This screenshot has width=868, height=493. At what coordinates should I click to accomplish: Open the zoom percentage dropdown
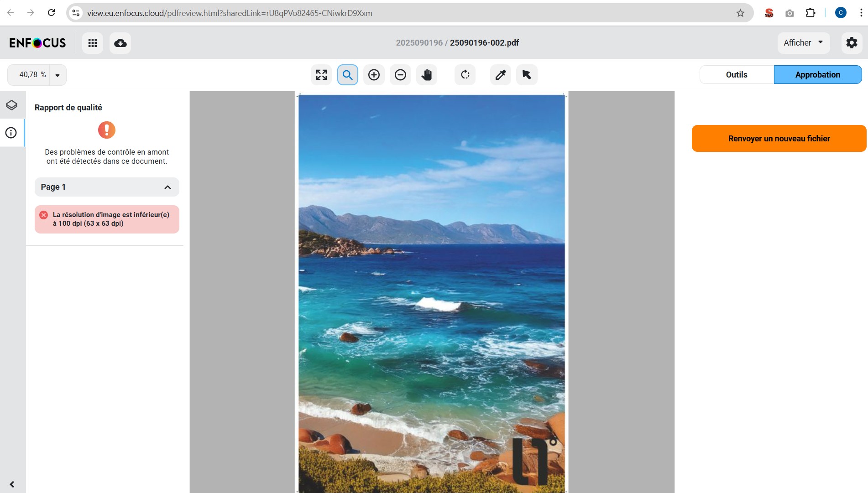(58, 75)
